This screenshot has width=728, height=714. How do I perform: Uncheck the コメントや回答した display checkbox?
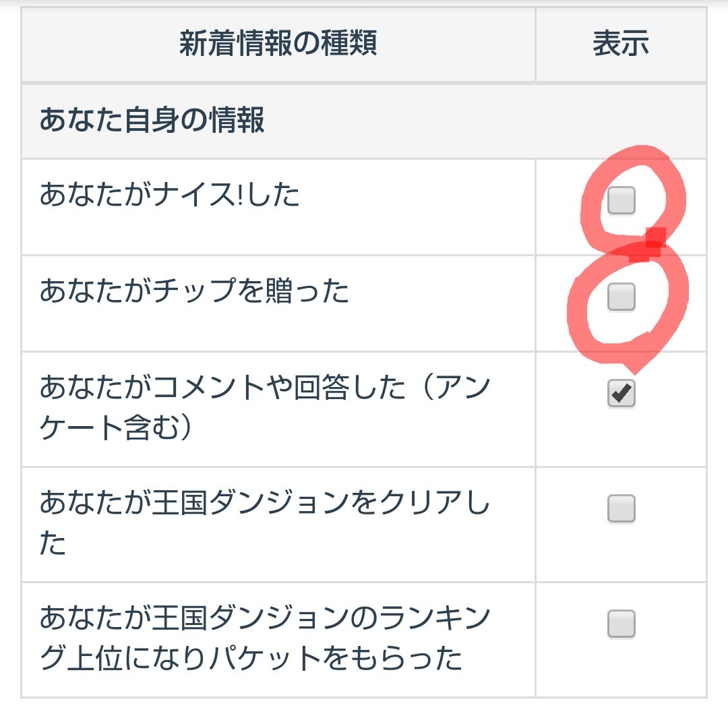tap(621, 394)
